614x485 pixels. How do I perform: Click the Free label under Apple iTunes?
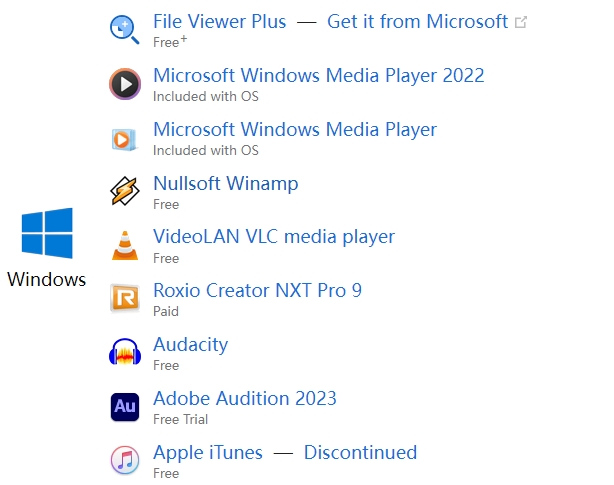(x=166, y=474)
